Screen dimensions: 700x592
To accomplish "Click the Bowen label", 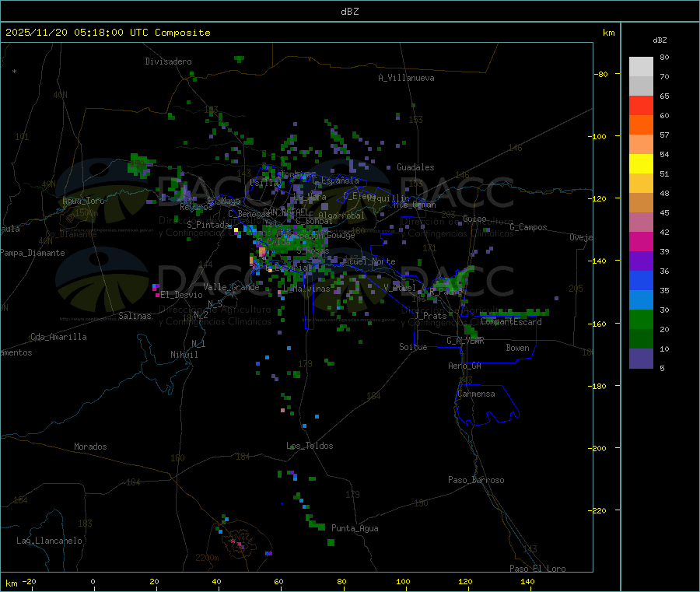I will 517,348.
